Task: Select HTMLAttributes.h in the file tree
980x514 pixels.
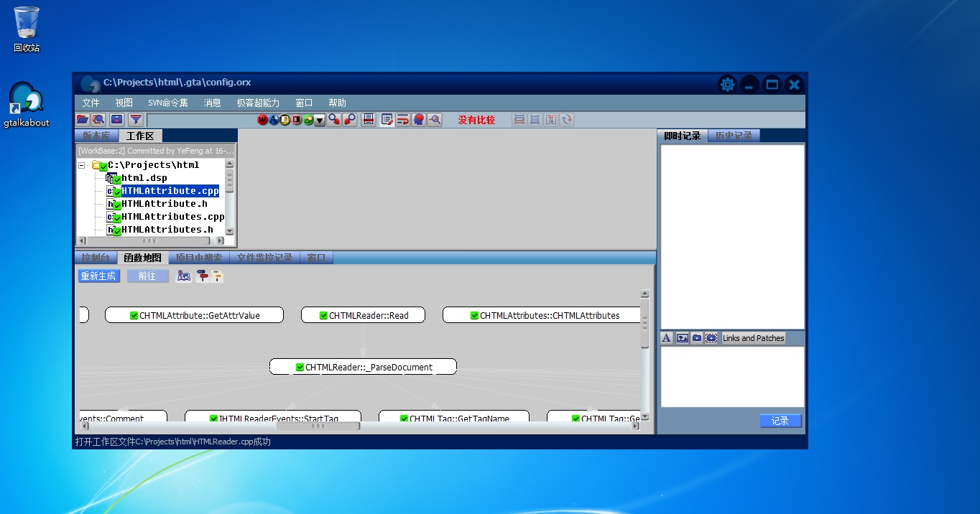Action: pyautogui.click(x=167, y=230)
